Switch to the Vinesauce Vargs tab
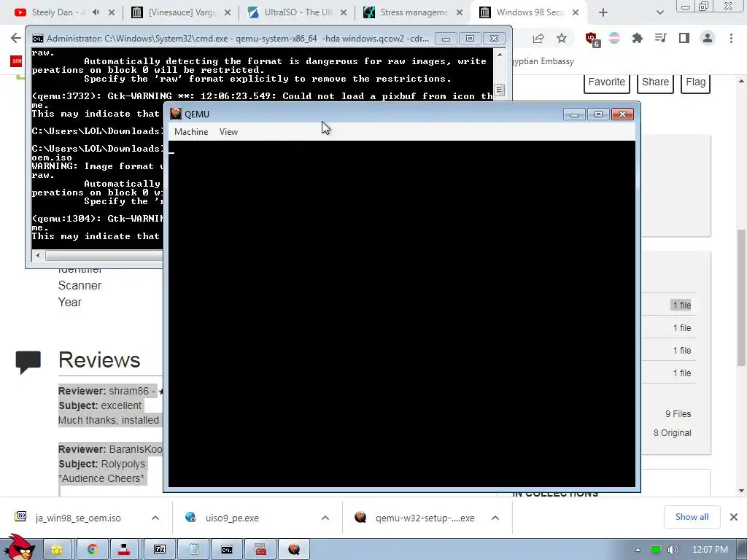 pyautogui.click(x=181, y=12)
